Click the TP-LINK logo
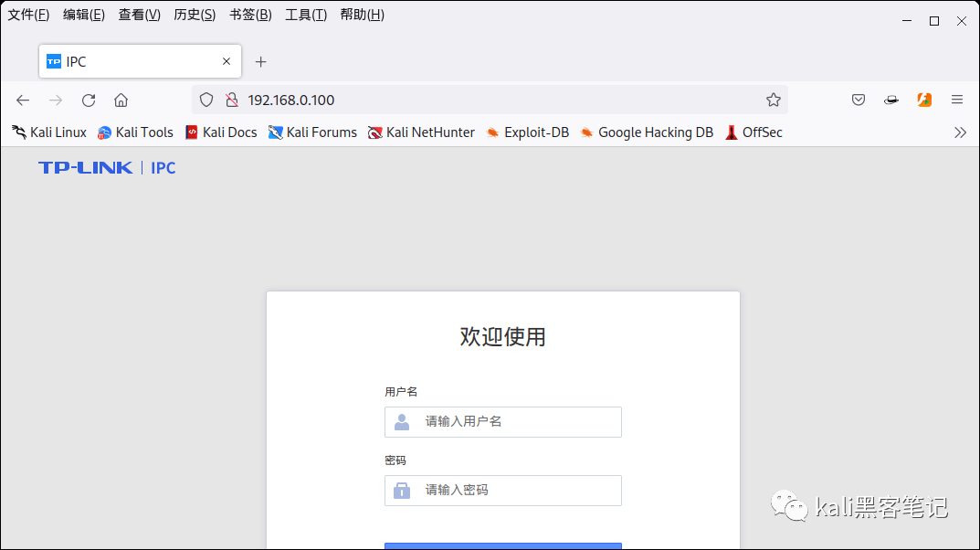The height and width of the screenshot is (550, 980). pos(86,167)
